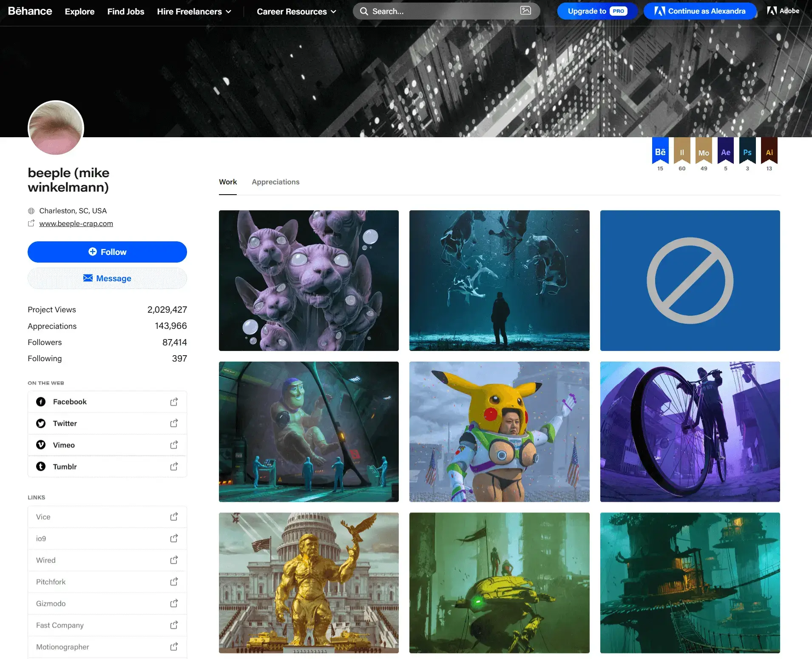The width and height of the screenshot is (812, 659).
Task: Open www.beeple-crap.com website link
Action: [76, 223]
